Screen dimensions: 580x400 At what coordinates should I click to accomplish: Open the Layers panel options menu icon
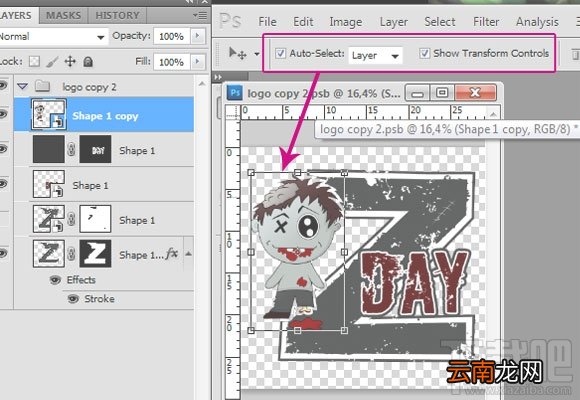click(200, 16)
